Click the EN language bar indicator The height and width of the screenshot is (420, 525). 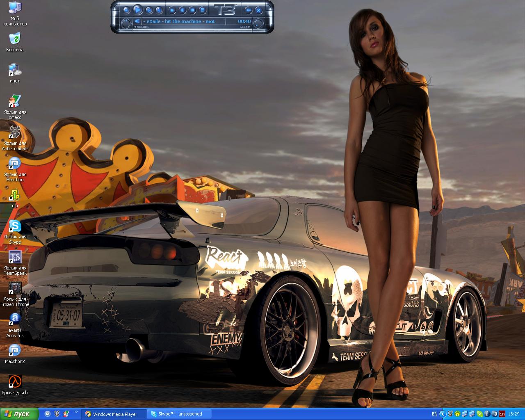click(x=434, y=414)
